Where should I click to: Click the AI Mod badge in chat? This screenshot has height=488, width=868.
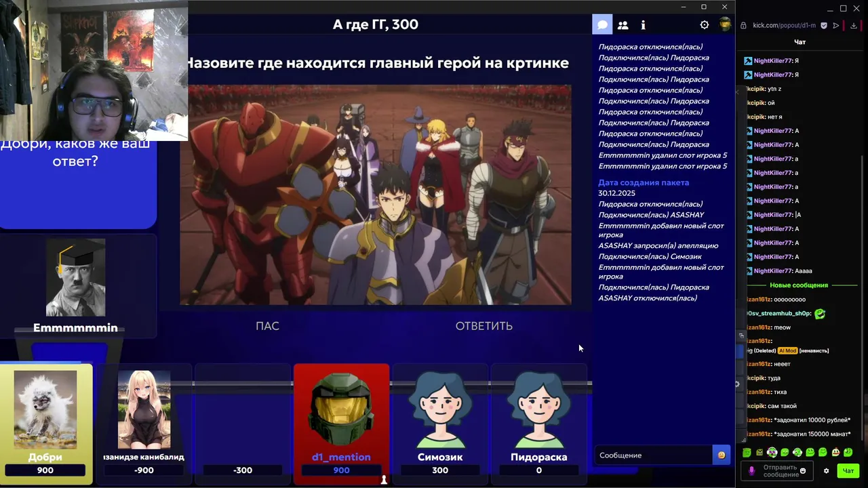787,350
